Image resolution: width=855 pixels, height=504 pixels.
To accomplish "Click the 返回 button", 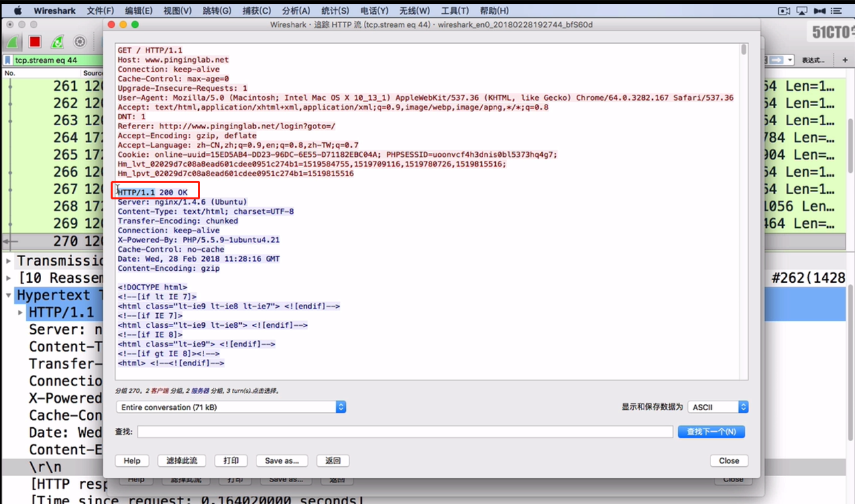I will click(333, 461).
